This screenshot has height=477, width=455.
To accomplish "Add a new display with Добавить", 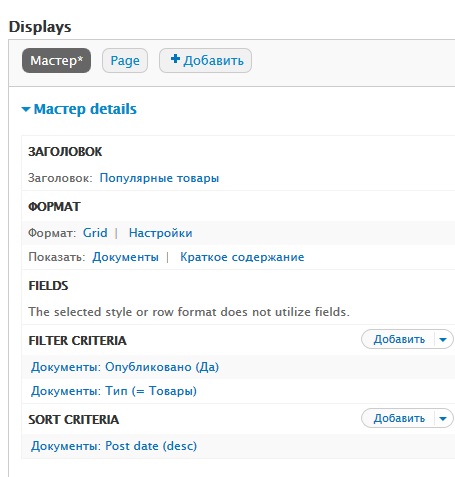I will tap(205, 60).
